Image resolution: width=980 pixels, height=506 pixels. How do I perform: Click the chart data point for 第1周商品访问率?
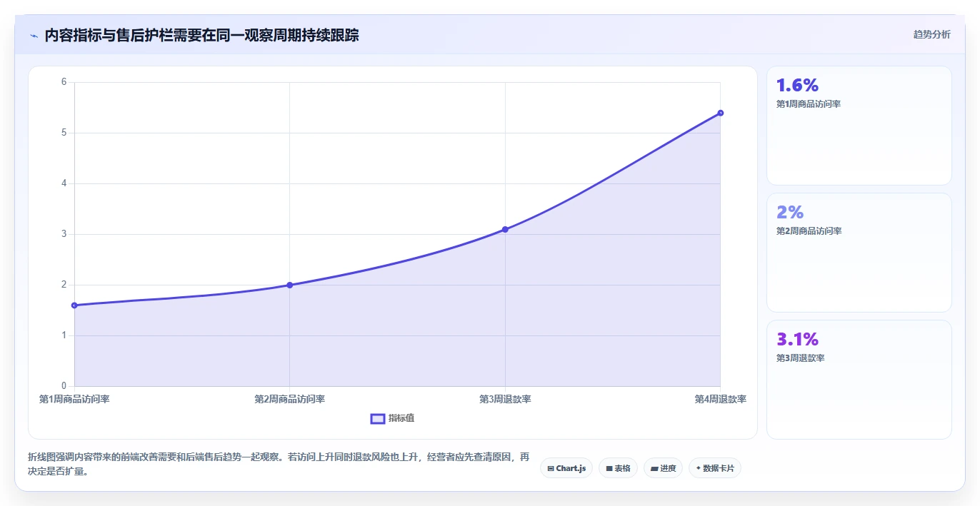tap(74, 305)
